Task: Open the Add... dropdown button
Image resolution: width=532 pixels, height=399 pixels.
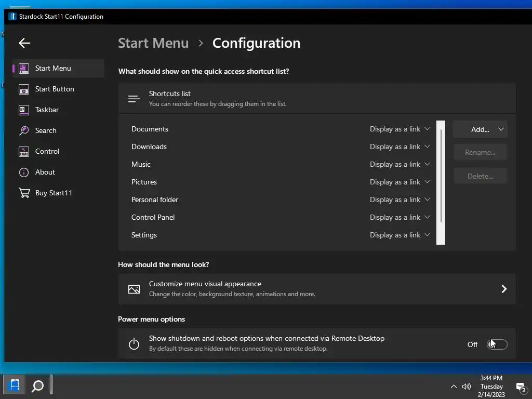Action: pyautogui.click(x=481, y=129)
